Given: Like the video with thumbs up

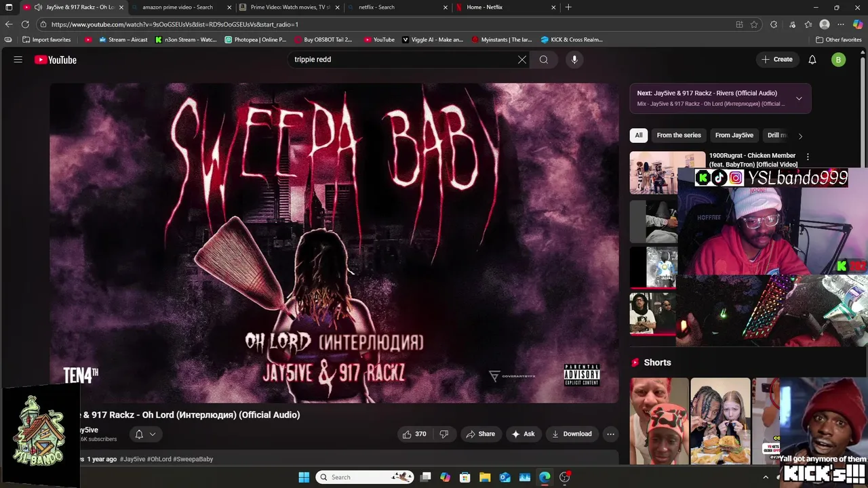Looking at the screenshot, I should 414,434.
